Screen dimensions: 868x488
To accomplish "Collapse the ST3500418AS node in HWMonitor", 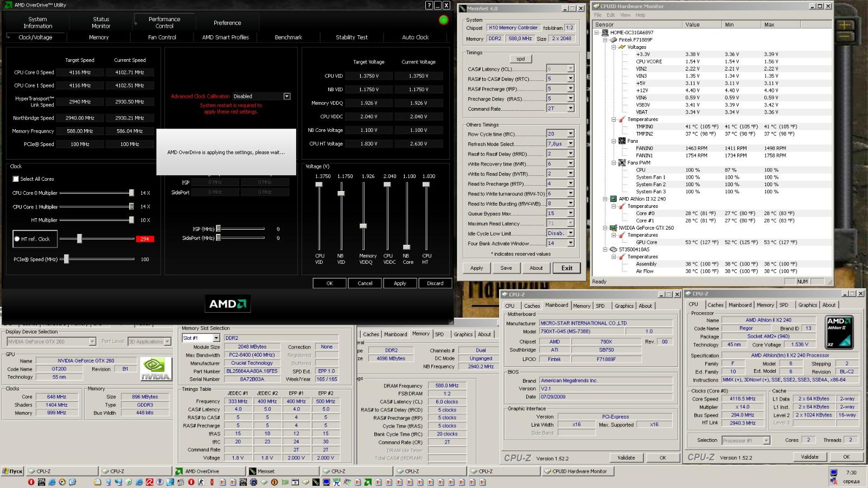I will point(605,250).
